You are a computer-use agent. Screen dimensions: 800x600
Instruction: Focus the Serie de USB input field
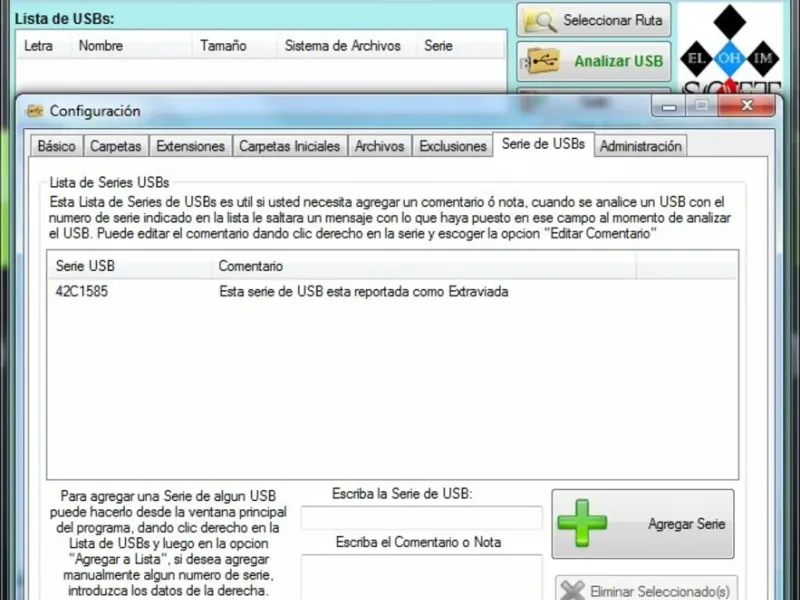tap(421, 518)
